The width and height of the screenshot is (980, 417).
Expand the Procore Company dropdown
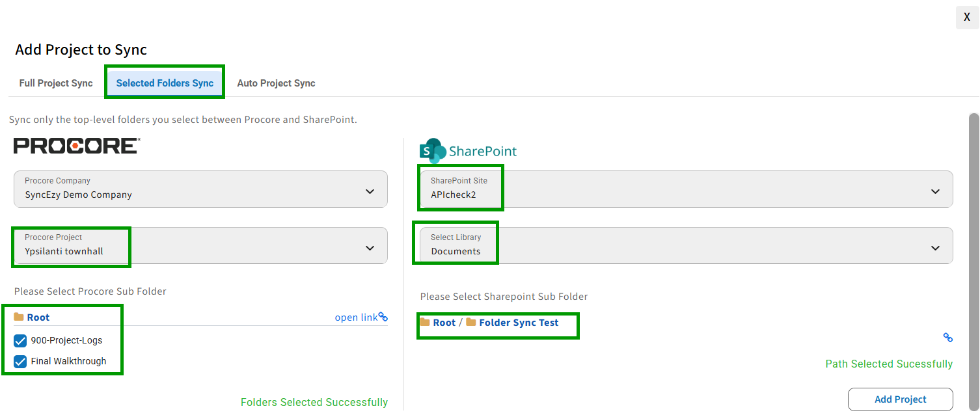pyautogui.click(x=200, y=189)
